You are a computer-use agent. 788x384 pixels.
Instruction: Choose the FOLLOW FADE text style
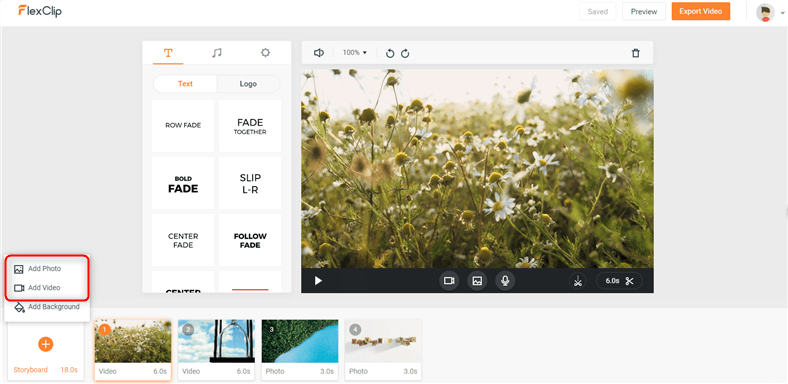click(x=250, y=240)
